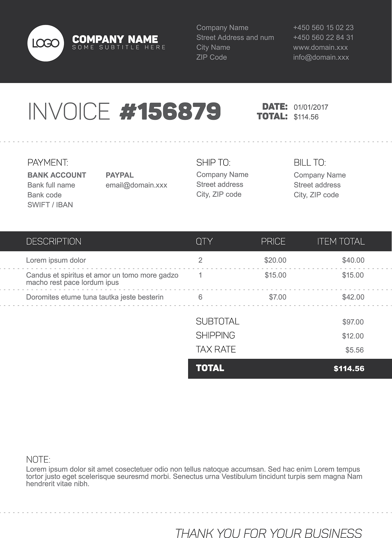Click the invoice date 01/01/2017
392x538 pixels.
(311, 107)
